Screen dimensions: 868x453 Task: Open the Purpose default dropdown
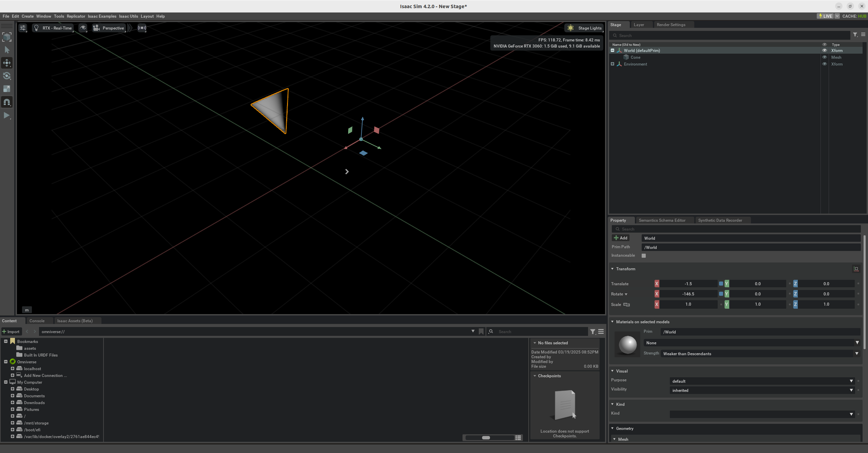(762, 381)
